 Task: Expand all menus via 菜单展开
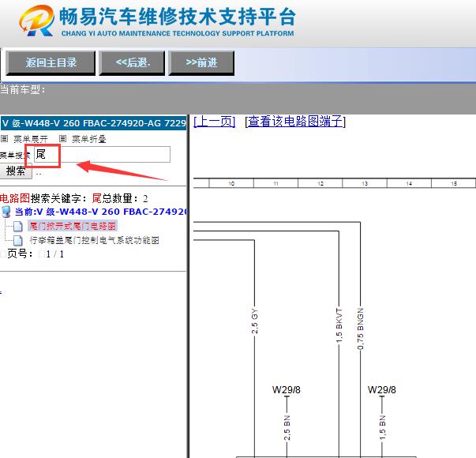coord(31,139)
